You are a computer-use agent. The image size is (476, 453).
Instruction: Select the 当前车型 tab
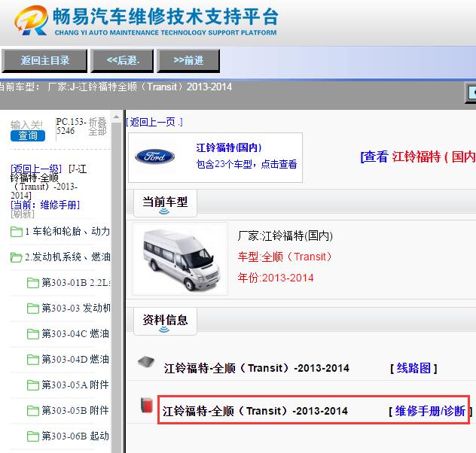pyautogui.click(x=165, y=203)
